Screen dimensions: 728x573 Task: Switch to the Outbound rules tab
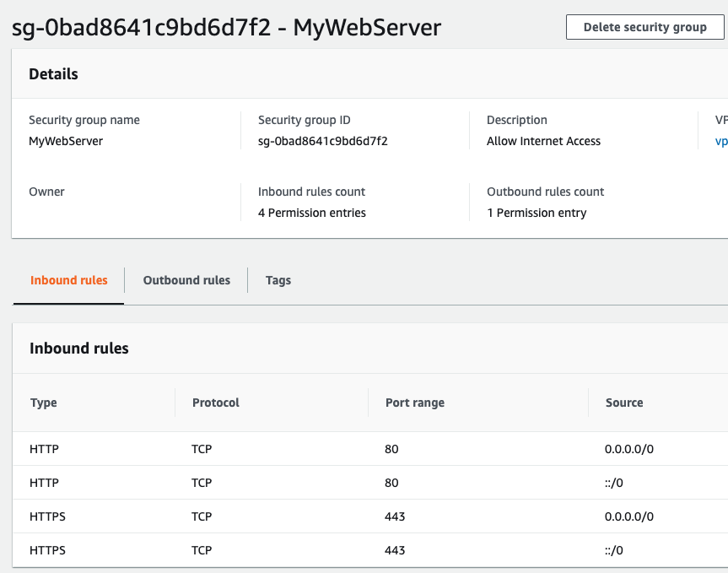point(186,280)
